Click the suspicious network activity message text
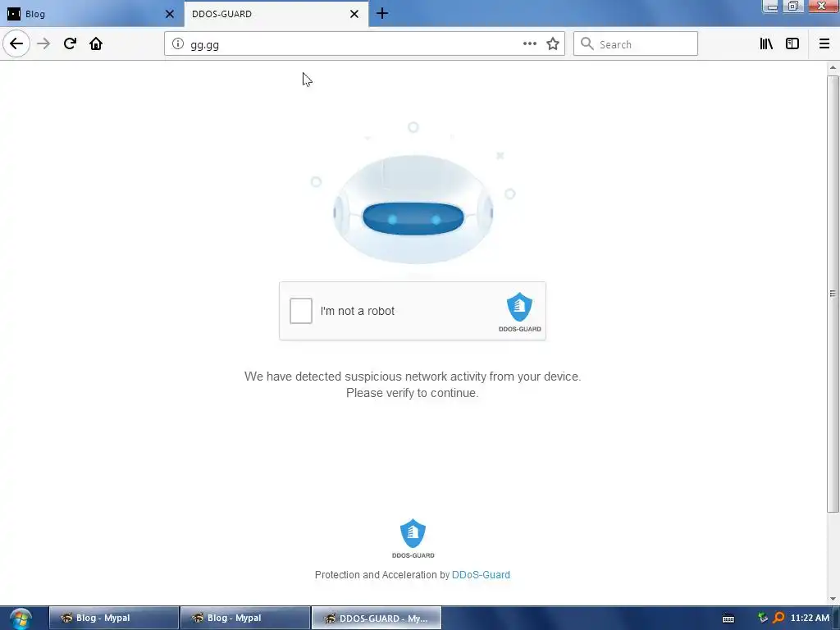The image size is (840, 630). tap(413, 385)
